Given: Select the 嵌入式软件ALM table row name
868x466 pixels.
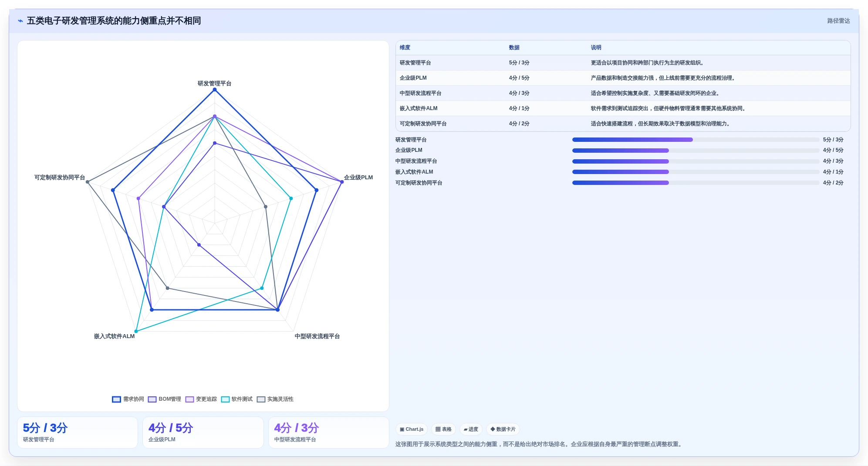Looking at the screenshot, I should (x=419, y=108).
